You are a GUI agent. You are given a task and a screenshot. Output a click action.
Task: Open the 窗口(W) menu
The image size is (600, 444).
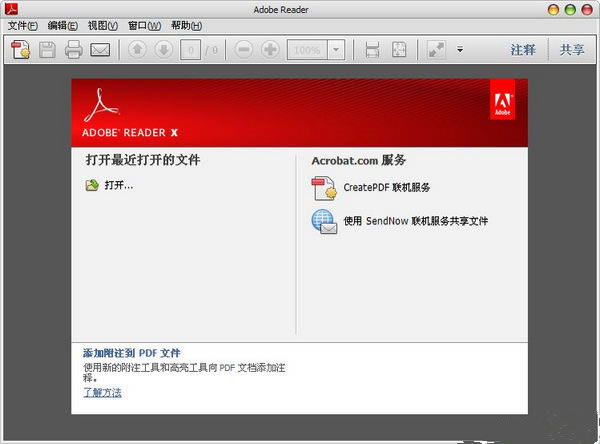[144, 26]
